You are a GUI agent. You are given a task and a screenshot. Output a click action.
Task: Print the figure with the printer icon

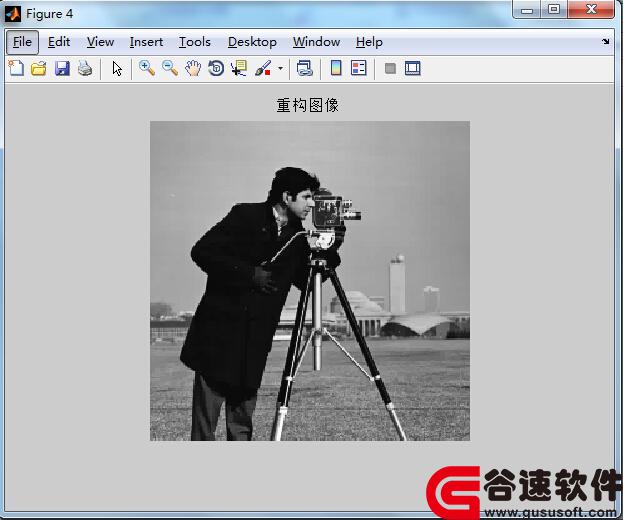tap(85, 68)
